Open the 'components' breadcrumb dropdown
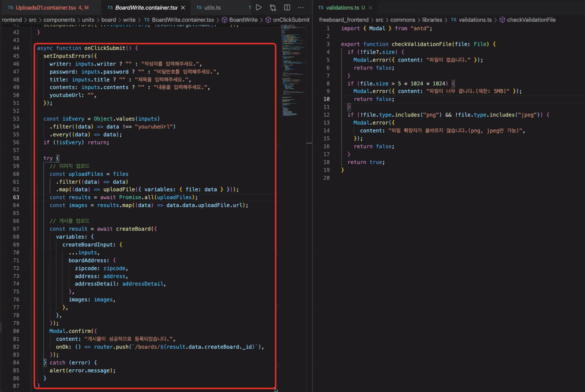 tap(59, 20)
